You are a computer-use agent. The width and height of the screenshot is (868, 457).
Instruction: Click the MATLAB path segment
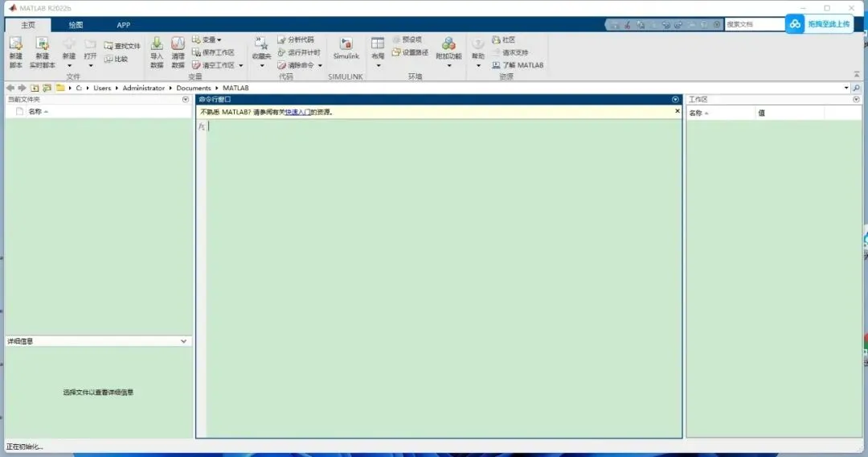(235, 88)
